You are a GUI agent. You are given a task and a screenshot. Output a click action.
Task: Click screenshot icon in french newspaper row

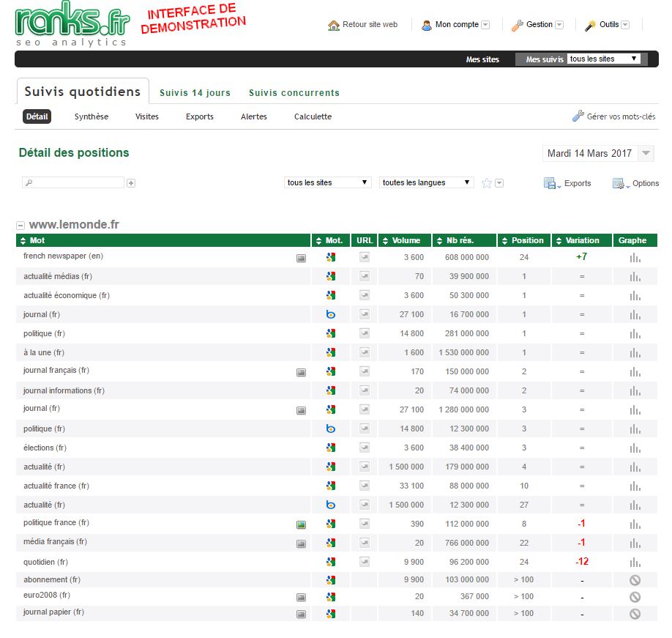point(302,258)
